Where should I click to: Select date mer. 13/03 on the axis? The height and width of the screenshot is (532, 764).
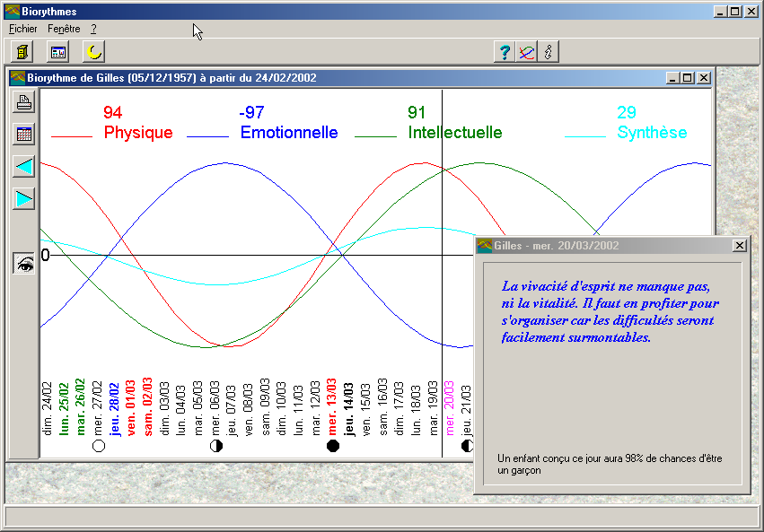332,406
